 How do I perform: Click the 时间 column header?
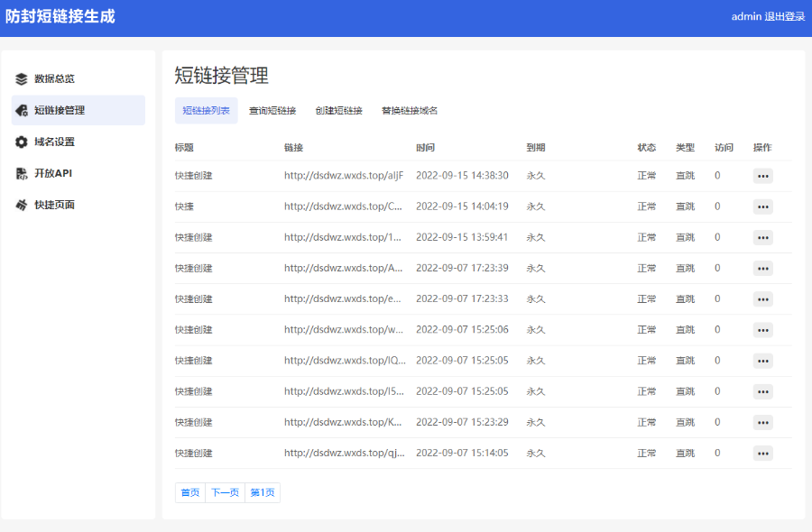pos(425,148)
